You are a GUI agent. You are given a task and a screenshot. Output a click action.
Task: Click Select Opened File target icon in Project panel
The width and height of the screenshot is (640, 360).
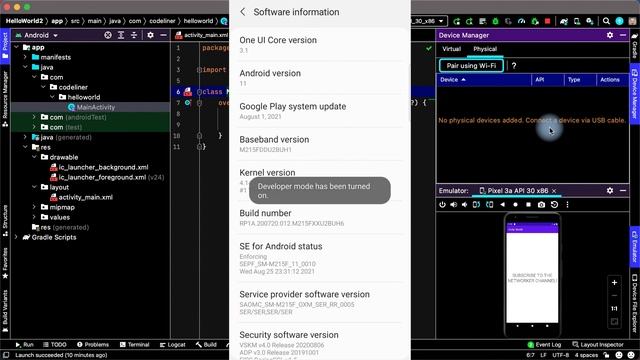108,35
